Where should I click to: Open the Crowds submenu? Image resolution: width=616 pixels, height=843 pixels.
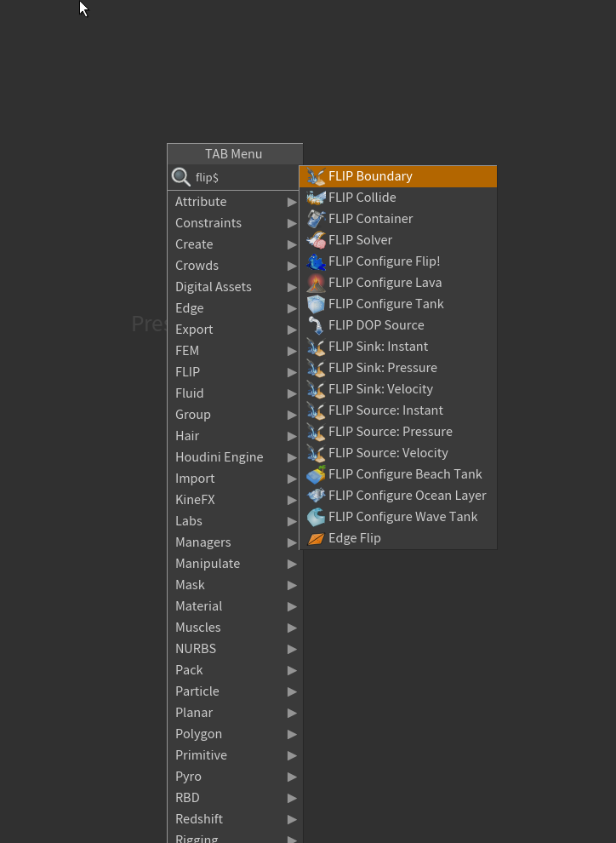235,266
